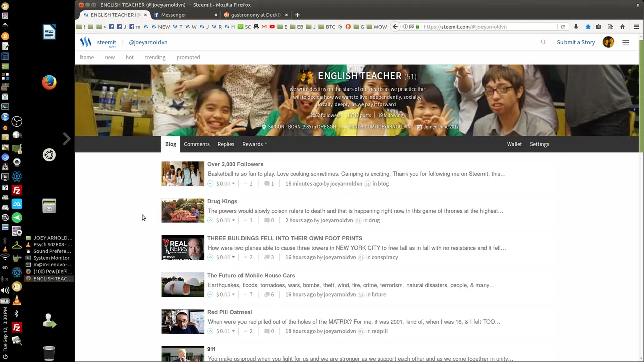This screenshot has height=362, width=644.
Task: Go back with the Firefox back arrow
Action: [395, 27]
